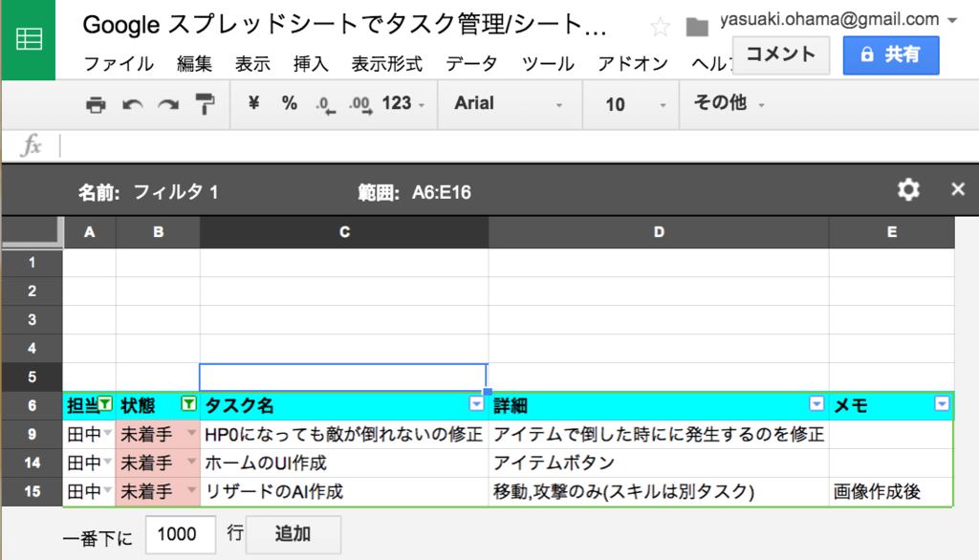Select cell リザードのAI作成
The width and height of the screenshot is (979, 560).
(344, 491)
